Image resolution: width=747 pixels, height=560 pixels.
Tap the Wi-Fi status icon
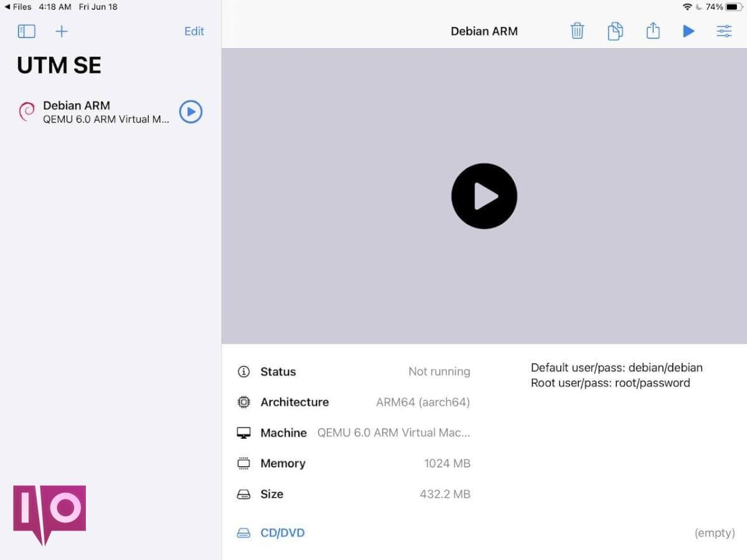point(687,7)
